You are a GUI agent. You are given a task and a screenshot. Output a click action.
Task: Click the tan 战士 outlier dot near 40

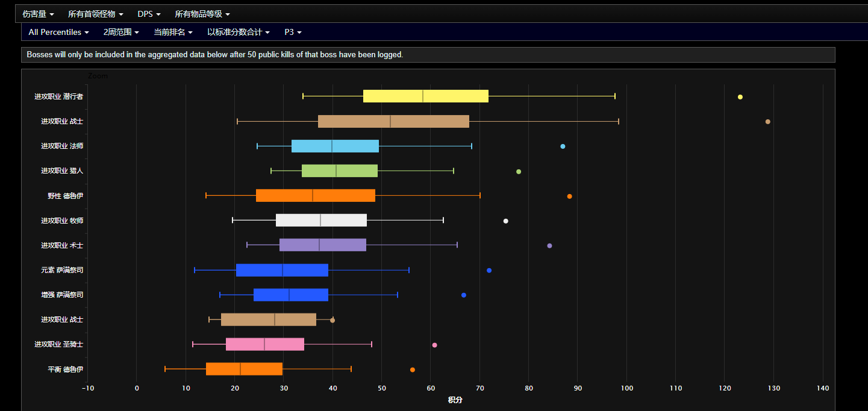point(333,320)
